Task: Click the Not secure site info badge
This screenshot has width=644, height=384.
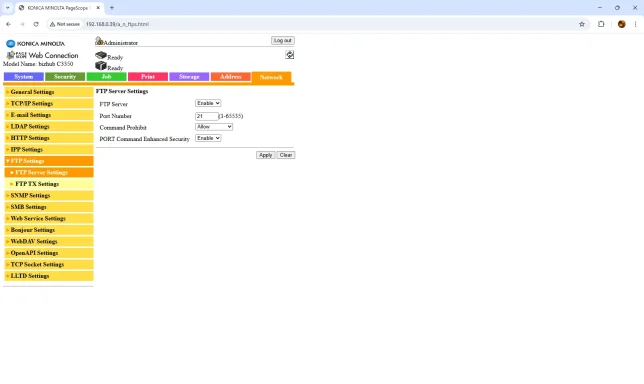Action: tap(65, 24)
